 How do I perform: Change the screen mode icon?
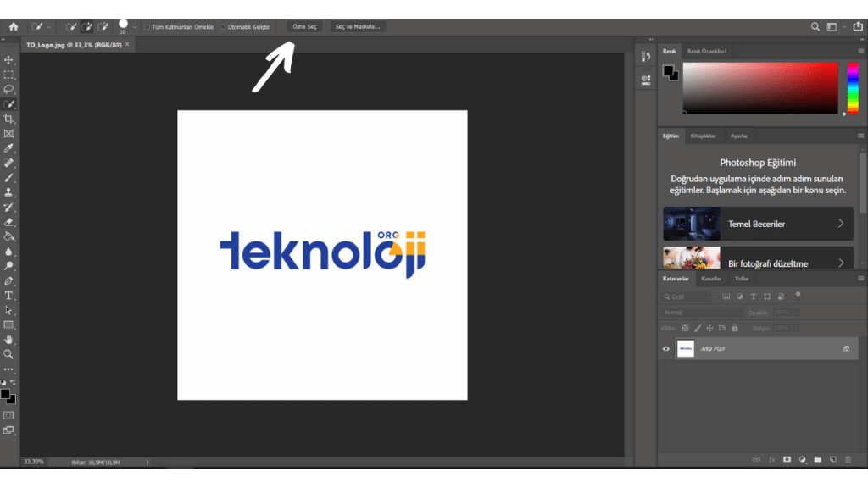[x=8, y=430]
